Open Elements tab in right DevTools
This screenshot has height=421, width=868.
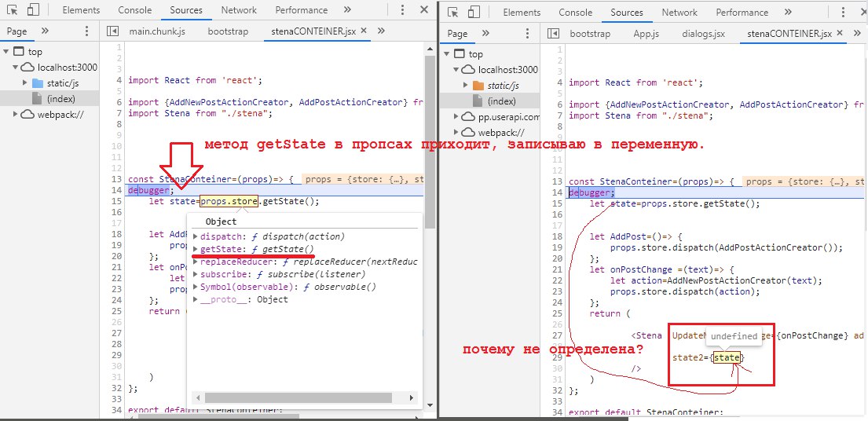tap(522, 12)
